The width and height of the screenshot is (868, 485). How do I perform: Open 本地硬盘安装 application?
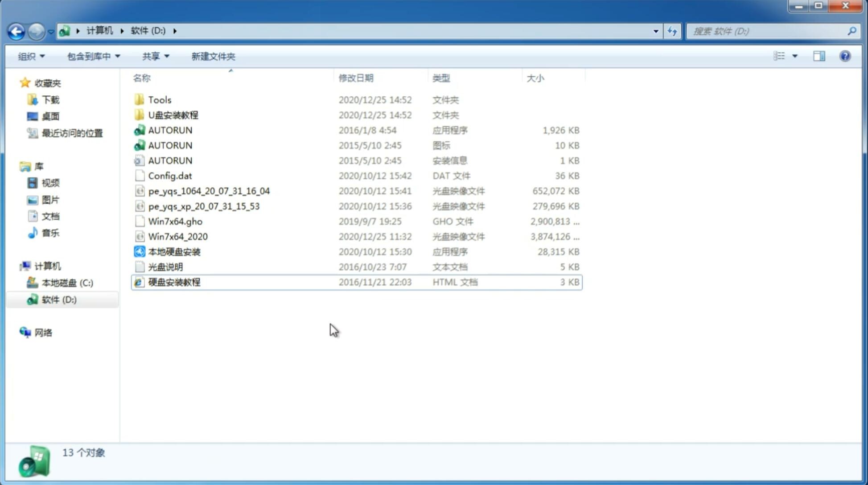point(174,251)
